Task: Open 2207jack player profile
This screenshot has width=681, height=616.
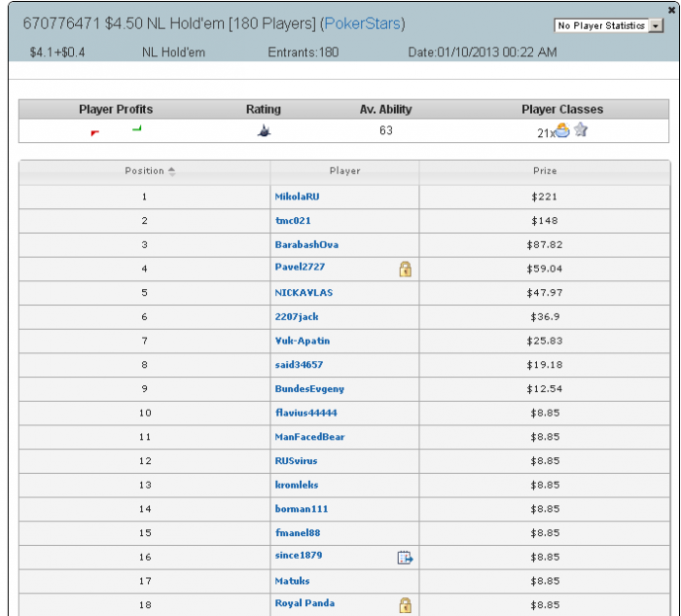Action: pos(297,316)
